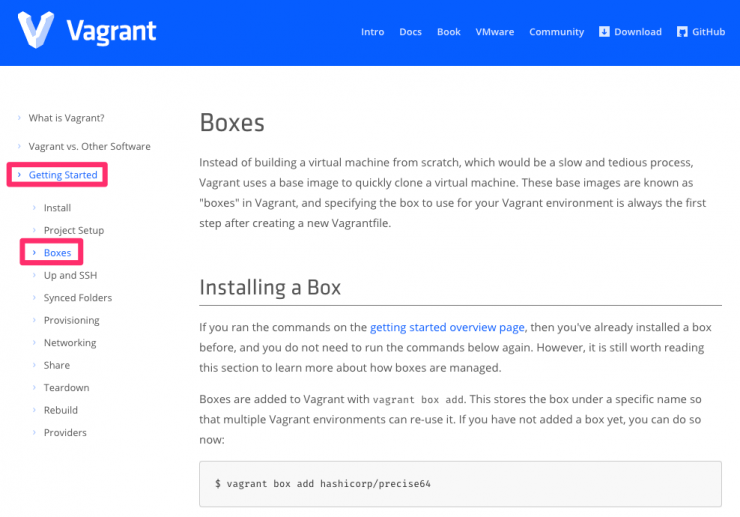
Task: Click chevron beside Rebuild
Action: point(34,410)
